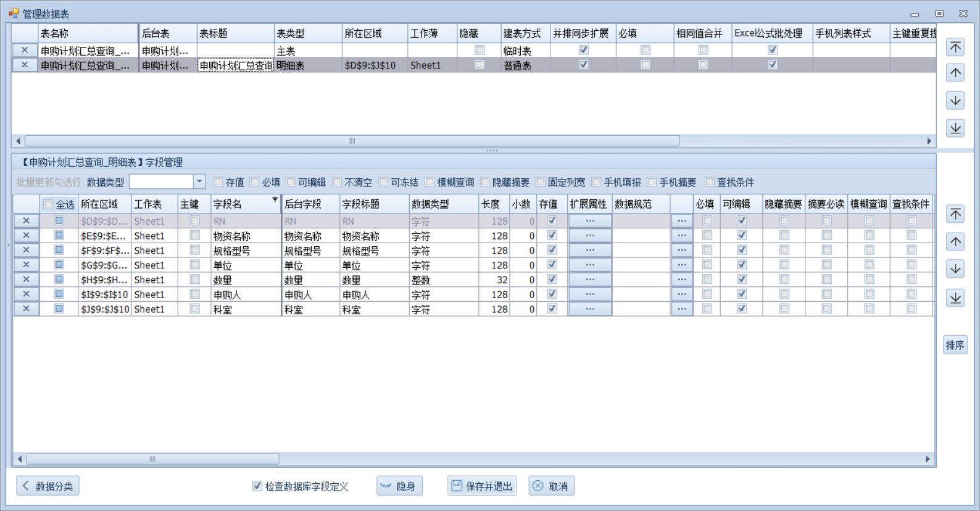This screenshot has width=980, height=511.
Task: Delete the 物资名称 field row
Action: click(26, 235)
